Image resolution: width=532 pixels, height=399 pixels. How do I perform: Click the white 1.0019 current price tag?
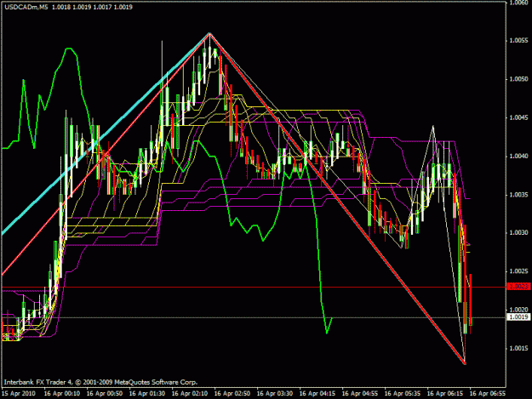click(x=518, y=317)
